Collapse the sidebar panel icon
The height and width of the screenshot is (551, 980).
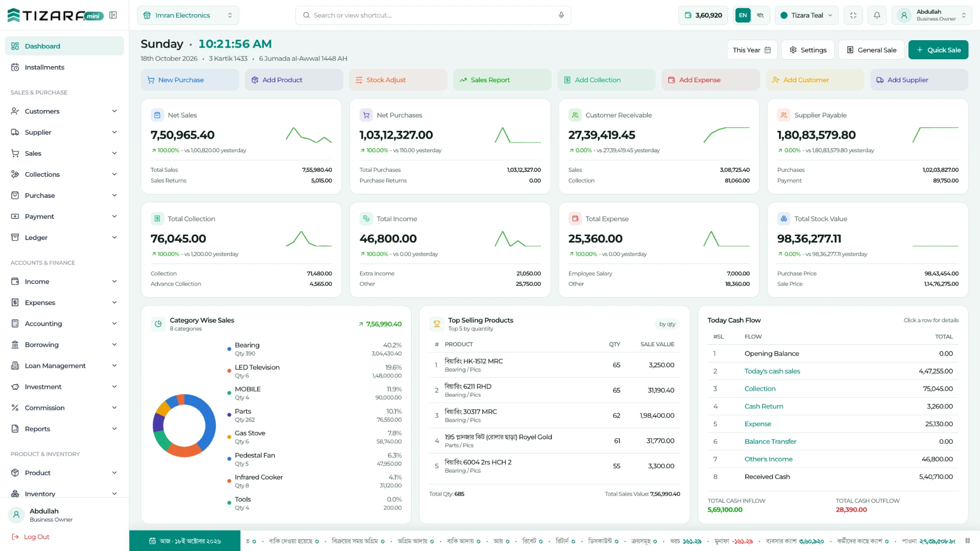113,15
